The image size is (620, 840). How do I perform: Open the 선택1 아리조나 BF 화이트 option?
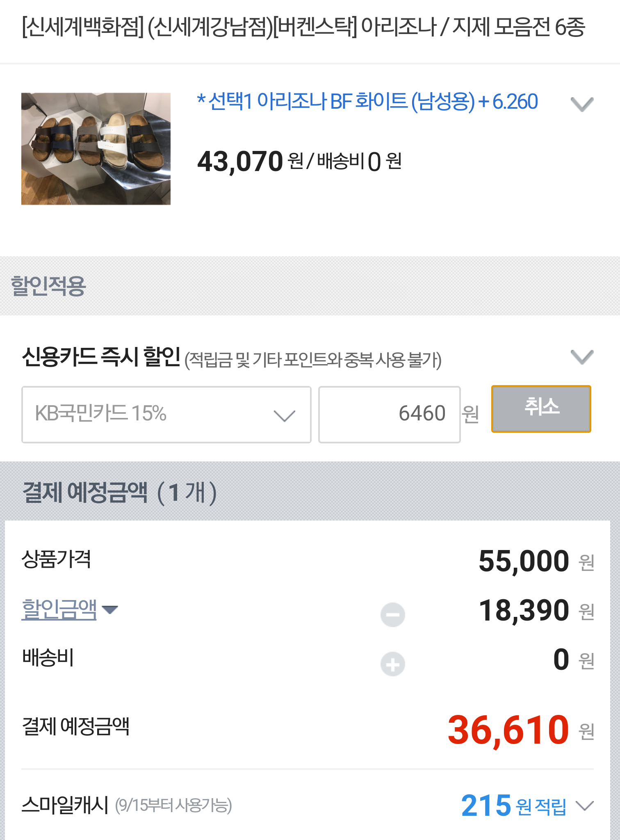click(x=367, y=102)
